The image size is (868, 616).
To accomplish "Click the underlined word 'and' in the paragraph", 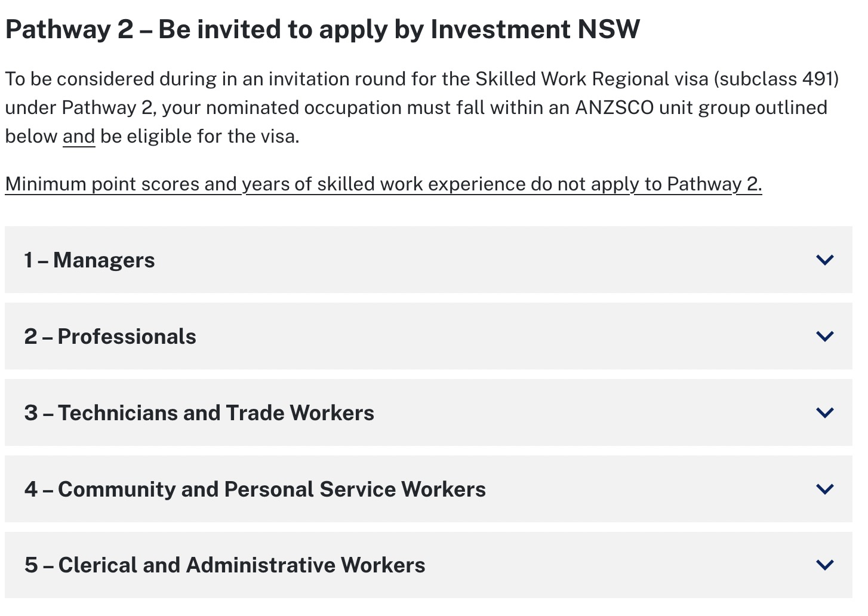I will tap(79, 137).
